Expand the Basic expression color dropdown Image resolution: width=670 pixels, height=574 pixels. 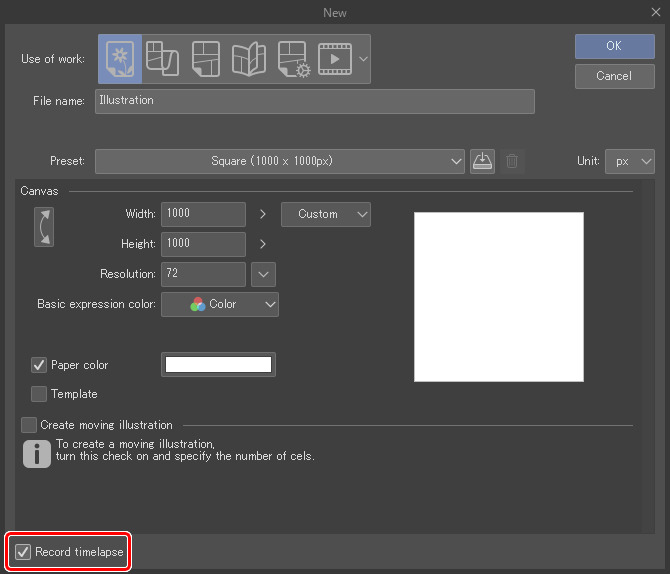[220, 304]
